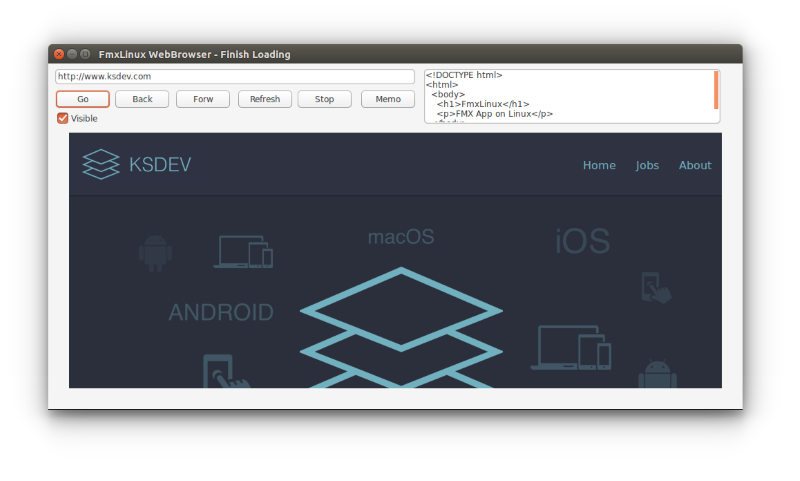The height and width of the screenshot is (481, 800).
Task: Click the large central layered diamond graphic
Action: (401, 327)
